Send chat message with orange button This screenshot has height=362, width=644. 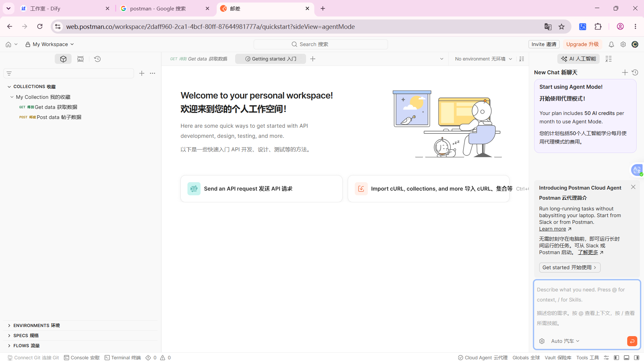632,341
